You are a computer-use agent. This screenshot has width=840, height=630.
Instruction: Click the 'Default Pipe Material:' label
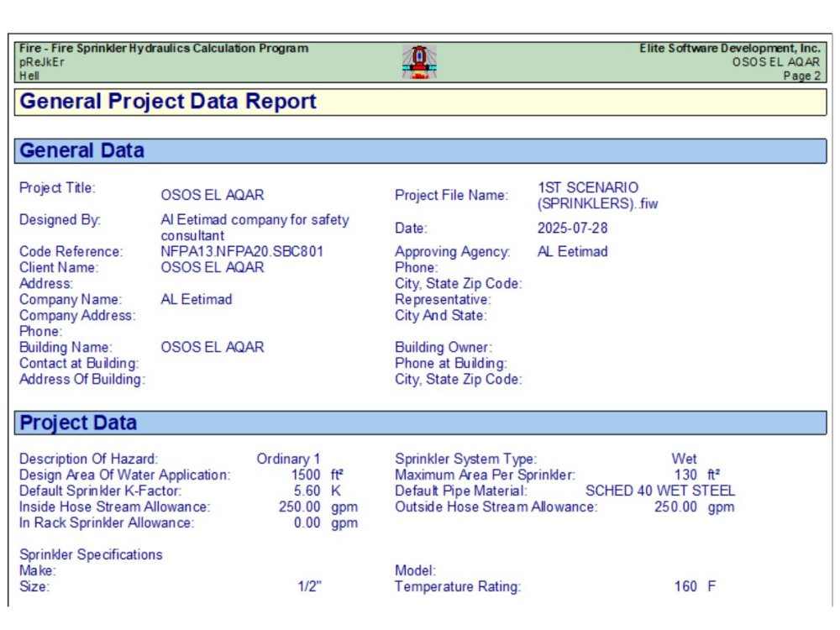pyautogui.click(x=461, y=491)
